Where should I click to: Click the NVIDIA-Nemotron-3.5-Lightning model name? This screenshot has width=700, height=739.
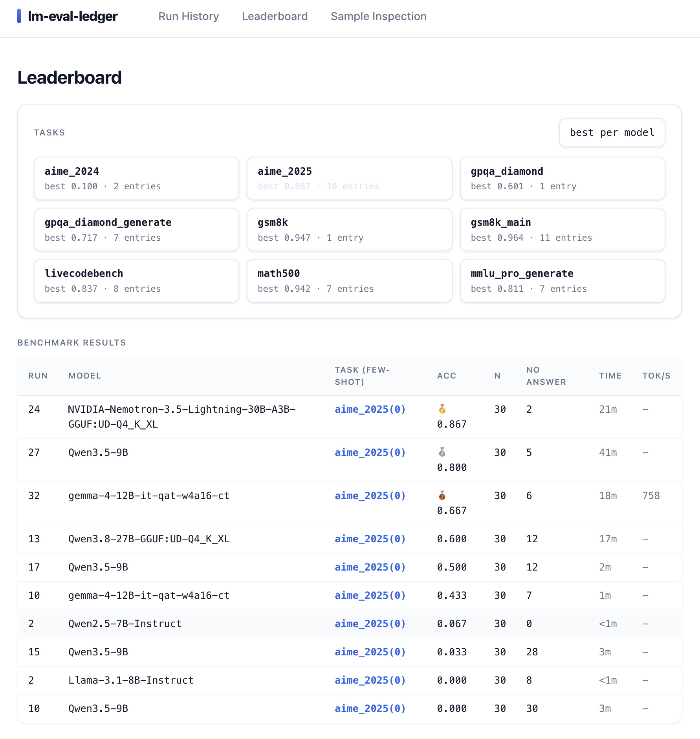182,417
